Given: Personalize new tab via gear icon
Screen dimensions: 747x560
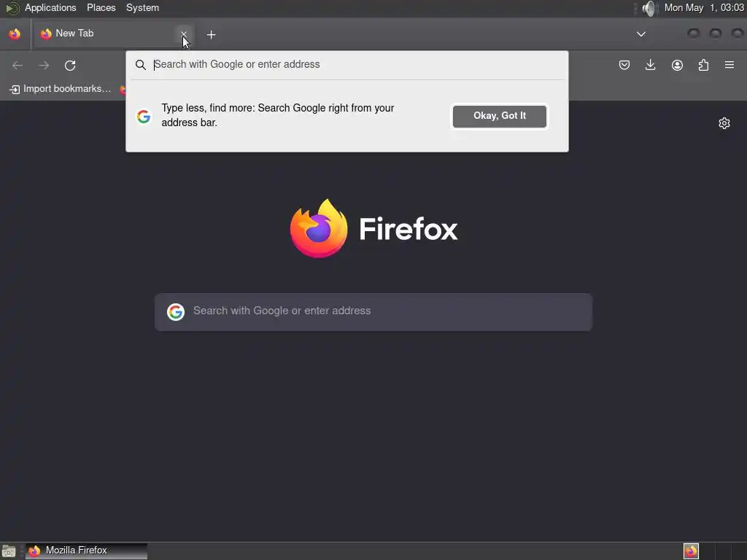Looking at the screenshot, I should pyautogui.click(x=724, y=123).
